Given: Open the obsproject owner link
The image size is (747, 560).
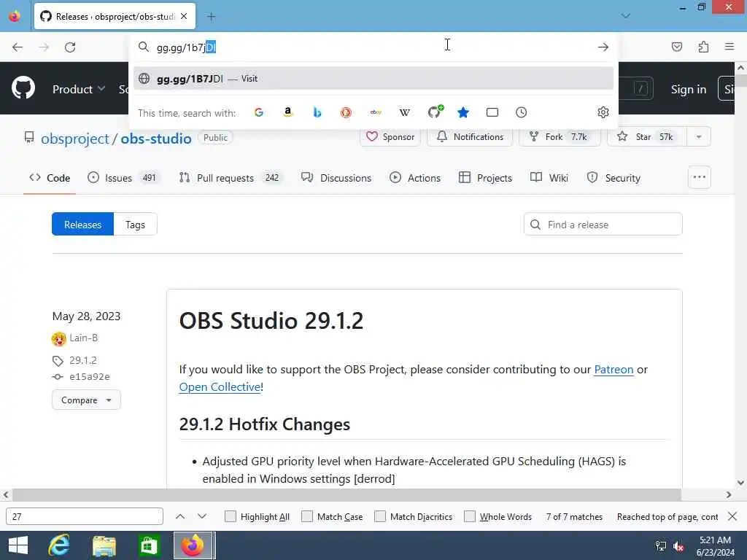Looking at the screenshot, I should click(75, 139).
